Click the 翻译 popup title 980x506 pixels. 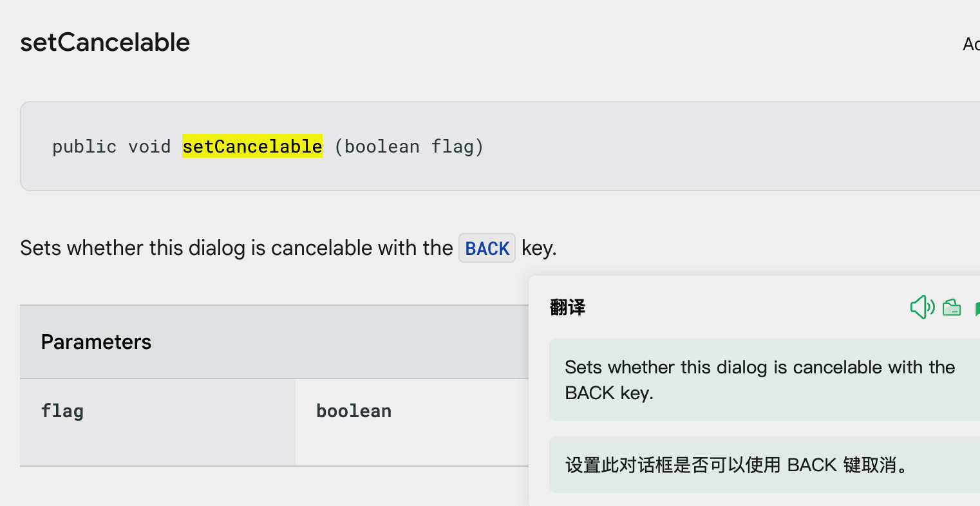pos(568,307)
